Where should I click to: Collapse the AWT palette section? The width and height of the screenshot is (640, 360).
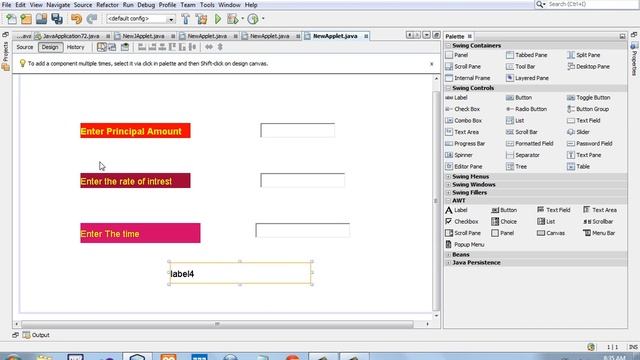pos(448,200)
